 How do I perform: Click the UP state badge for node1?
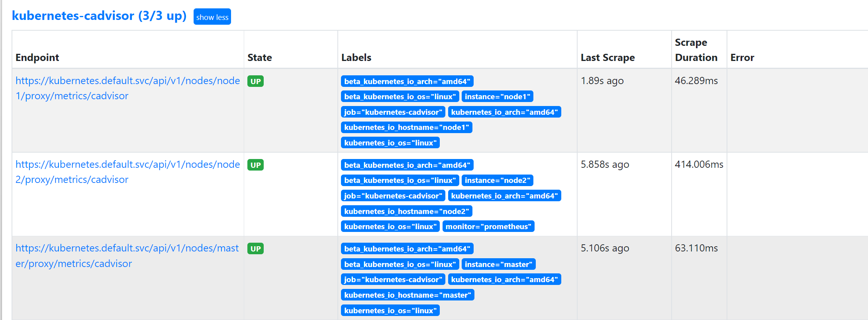click(255, 81)
